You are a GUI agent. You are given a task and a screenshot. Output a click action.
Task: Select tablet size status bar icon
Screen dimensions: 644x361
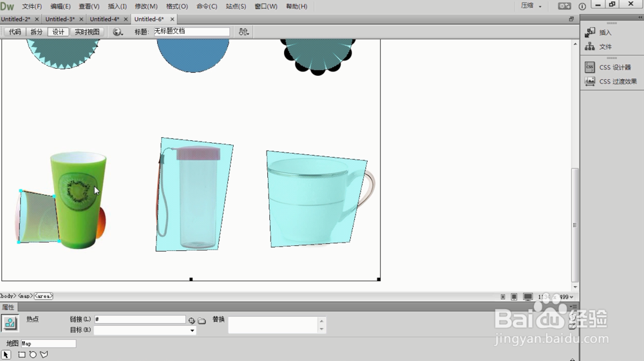[514, 297]
